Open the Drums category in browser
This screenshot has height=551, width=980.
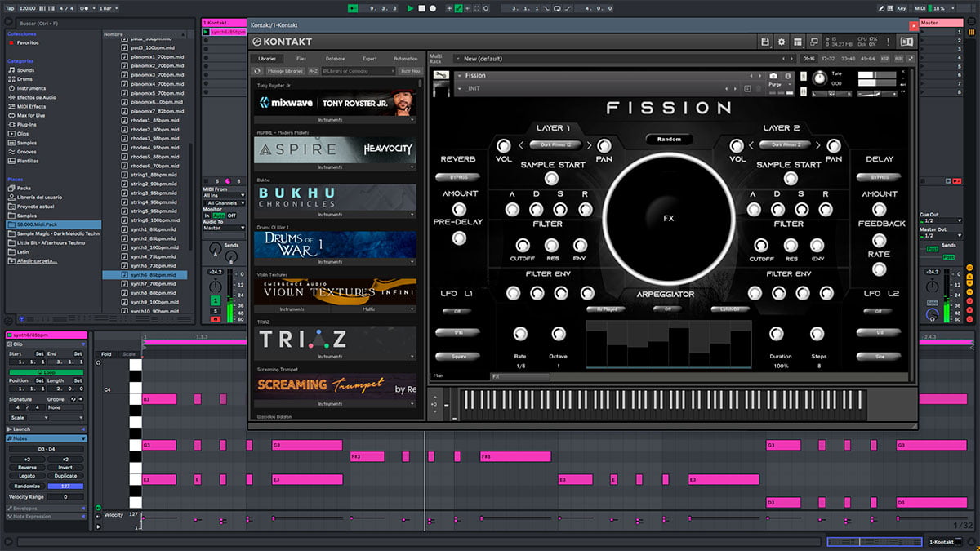click(x=26, y=79)
